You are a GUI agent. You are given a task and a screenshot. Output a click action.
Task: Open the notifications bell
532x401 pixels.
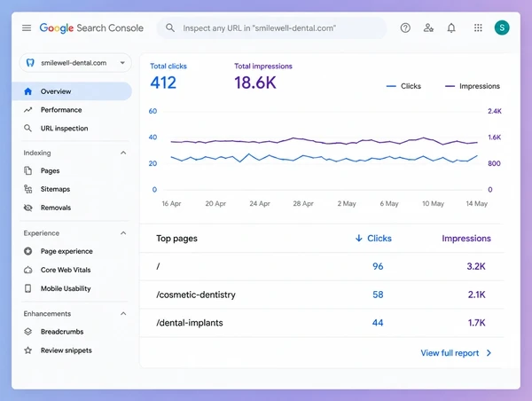(x=451, y=28)
